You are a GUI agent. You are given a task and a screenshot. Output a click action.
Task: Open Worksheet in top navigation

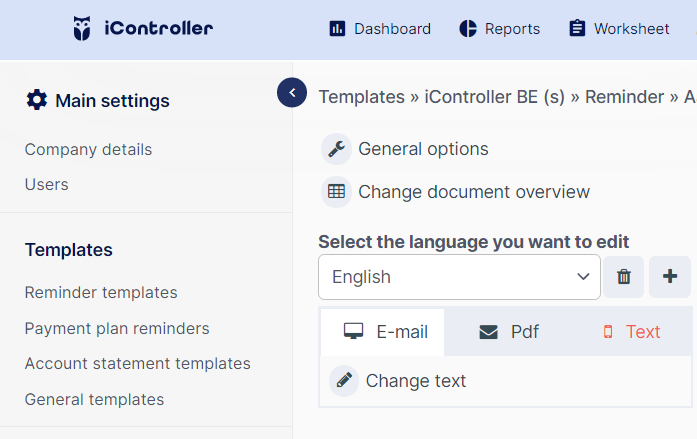(x=619, y=29)
